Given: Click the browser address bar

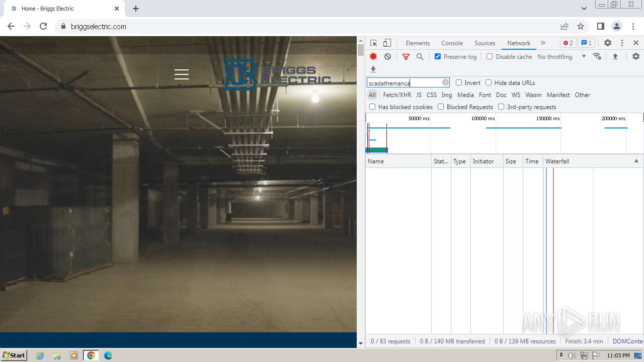Looking at the screenshot, I should (307, 26).
